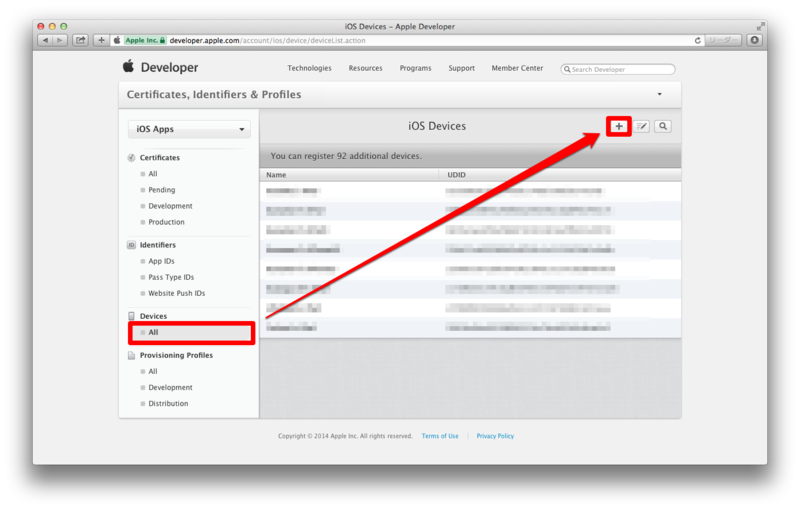The height and width of the screenshot is (510, 800).
Task: Click the add device plus button
Action: click(618, 126)
